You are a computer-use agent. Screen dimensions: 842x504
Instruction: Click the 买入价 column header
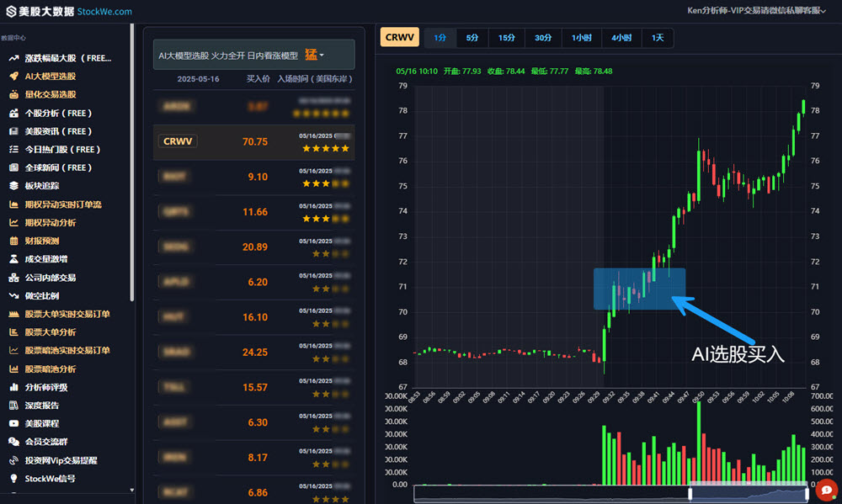[x=258, y=79]
